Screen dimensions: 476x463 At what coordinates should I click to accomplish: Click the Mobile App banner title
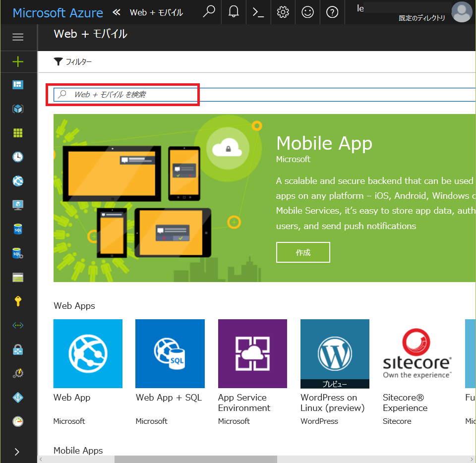click(324, 143)
